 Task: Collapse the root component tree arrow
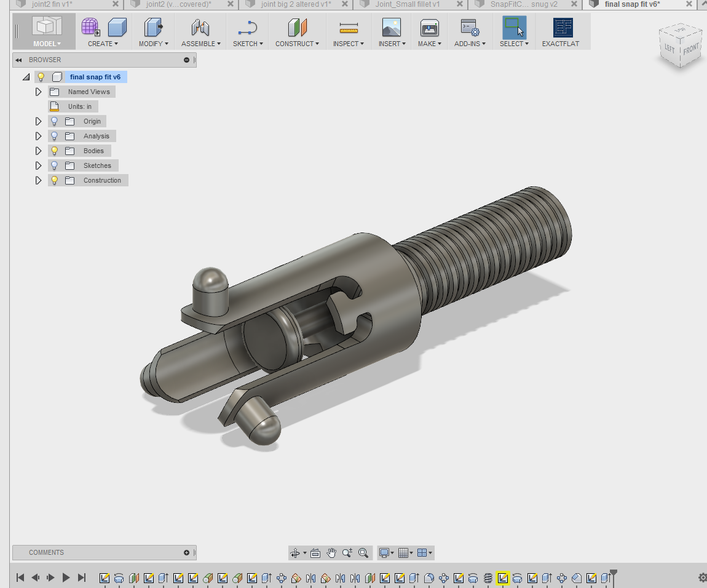26,77
